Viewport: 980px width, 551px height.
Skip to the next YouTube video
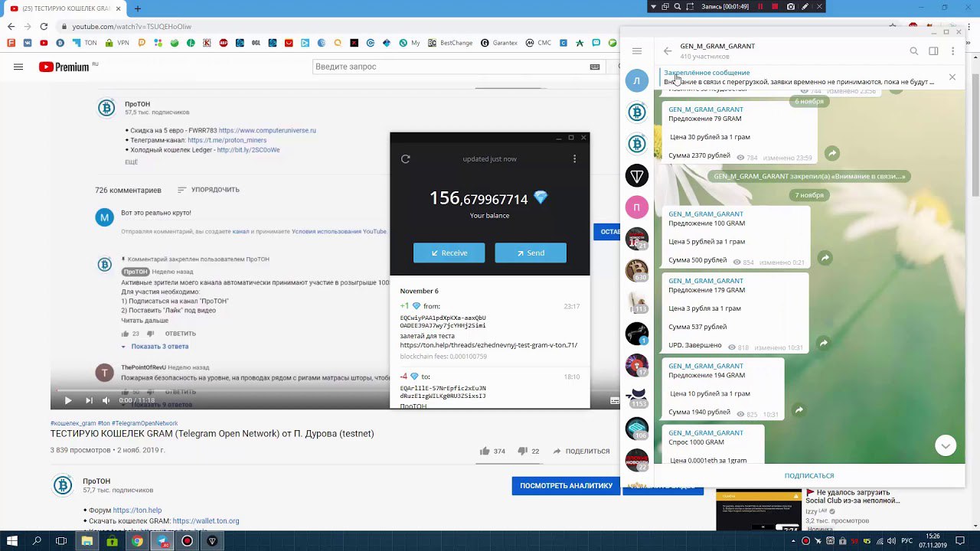tap(89, 400)
